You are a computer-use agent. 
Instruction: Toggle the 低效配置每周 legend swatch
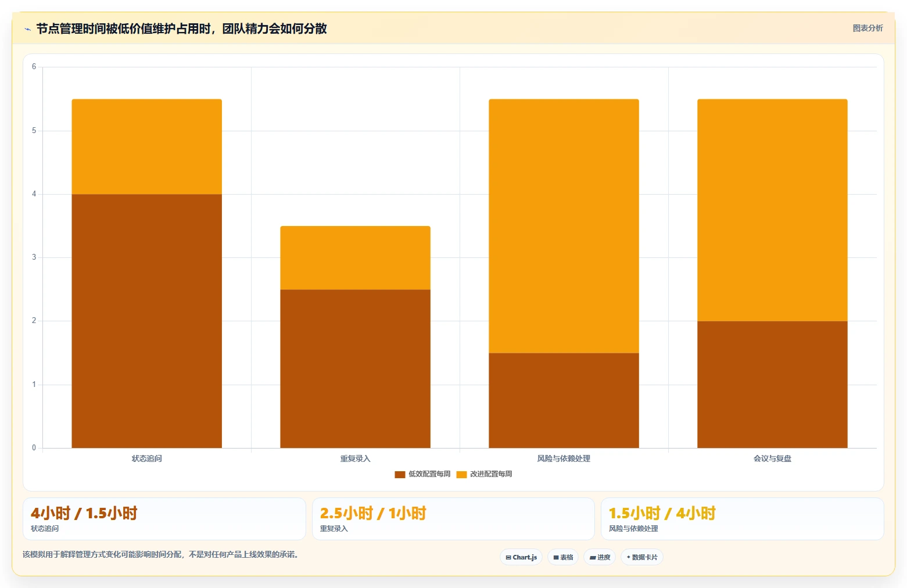[x=400, y=475]
